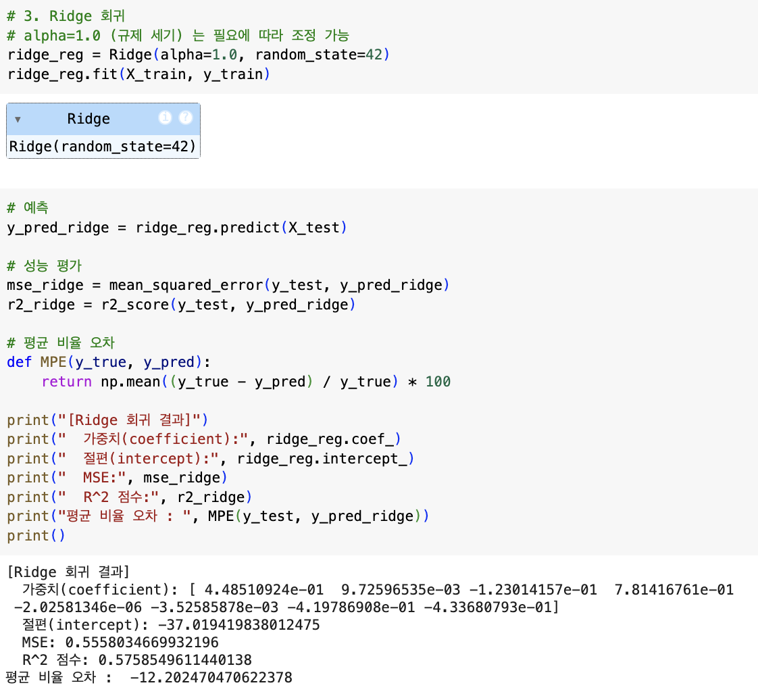This screenshot has height=700, width=758.
Task: Click the "# alpha=1.0 (규제 세기)" comment line
Action: coord(178,35)
